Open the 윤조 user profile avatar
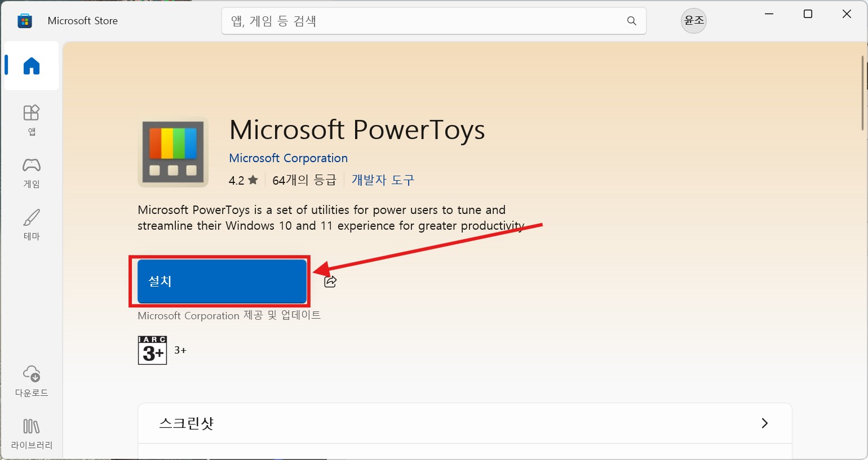The height and width of the screenshot is (460, 868). [x=694, y=21]
